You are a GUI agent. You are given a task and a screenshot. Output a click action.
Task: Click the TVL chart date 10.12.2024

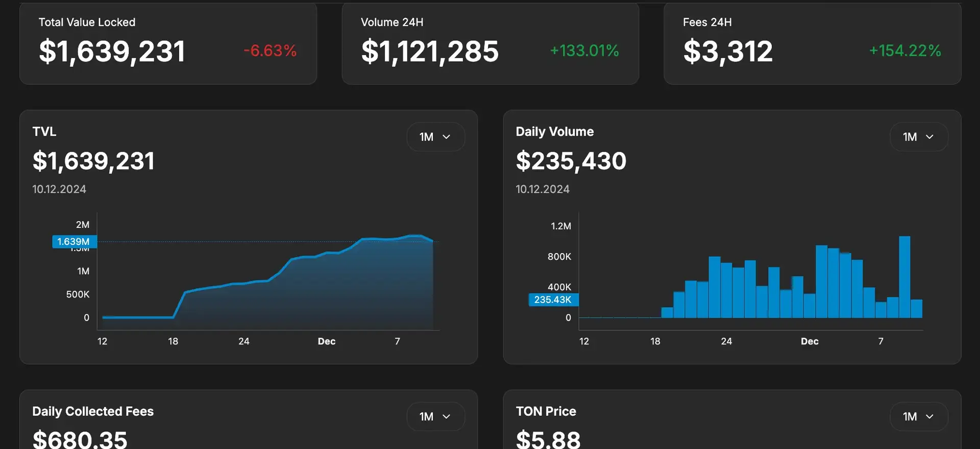pyautogui.click(x=59, y=189)
